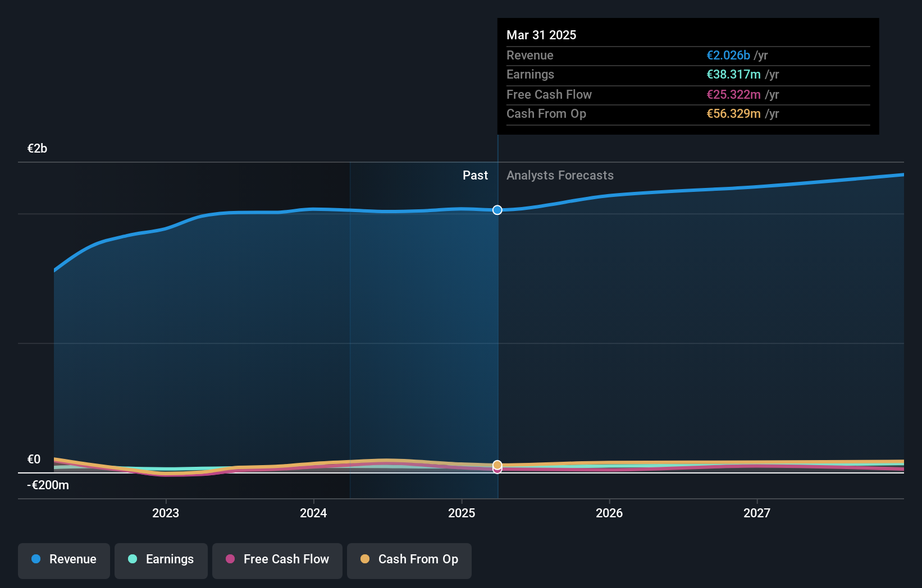Click the €0 y-axis label
The image size is (922, 588).
pos(34,460)
